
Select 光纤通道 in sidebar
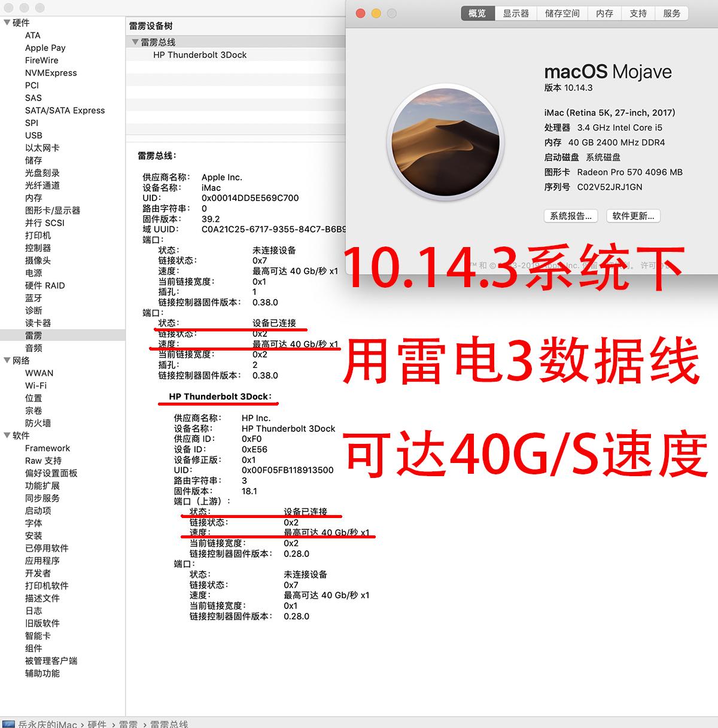point(42,185)
